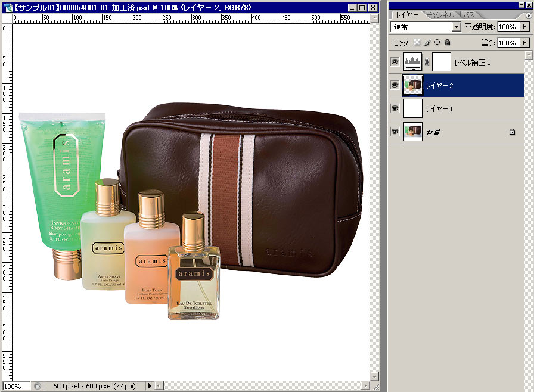This screenshot has width=534, height=392.
Task: Toggle visibility of レイヤー 2
Action: coord(395,85)
